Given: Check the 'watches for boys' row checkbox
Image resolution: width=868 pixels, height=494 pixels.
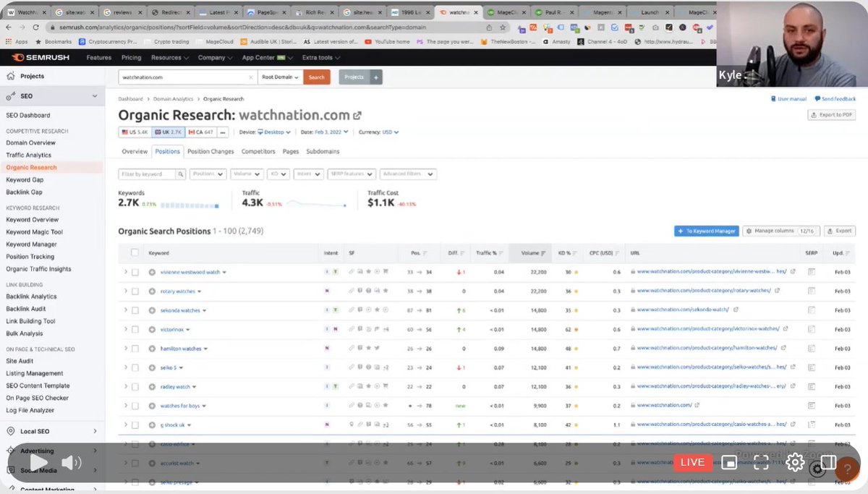Looking at the screenshot, I should 135,406.
